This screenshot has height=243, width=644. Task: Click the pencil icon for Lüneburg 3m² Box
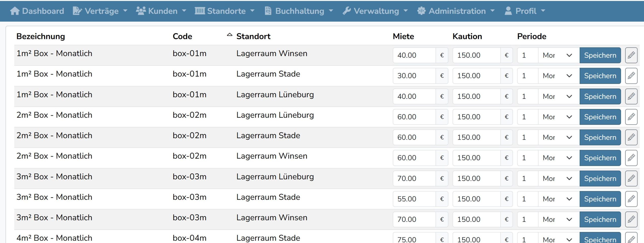pos(631,178)
